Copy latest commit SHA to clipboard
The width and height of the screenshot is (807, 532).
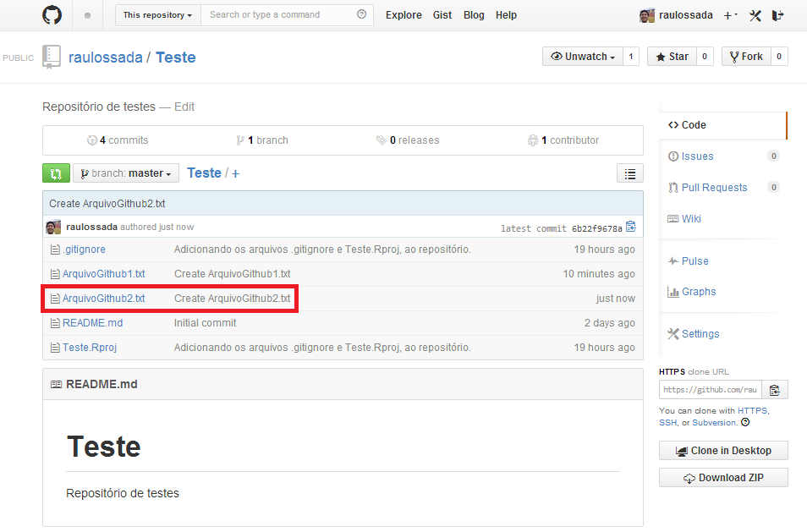tap(631, 227)
